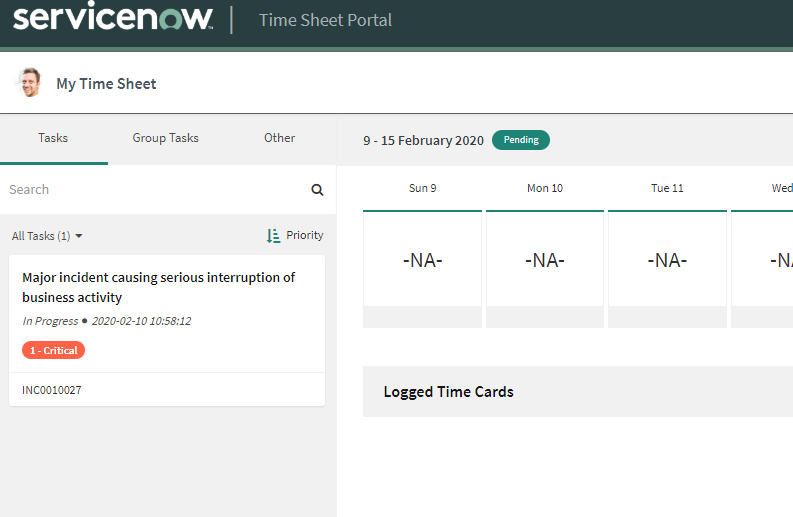The image size is (793, 517).
Task: Select incident number INC0010027
Action: [52, 390]
